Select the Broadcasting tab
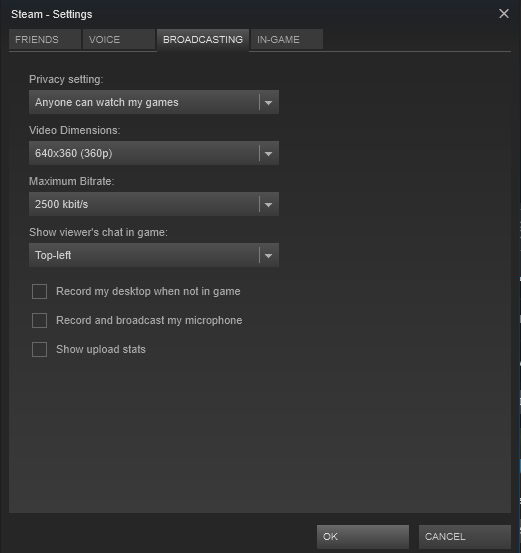The width and height of the screenshot is (521, 553). click(x=203, y=40)
